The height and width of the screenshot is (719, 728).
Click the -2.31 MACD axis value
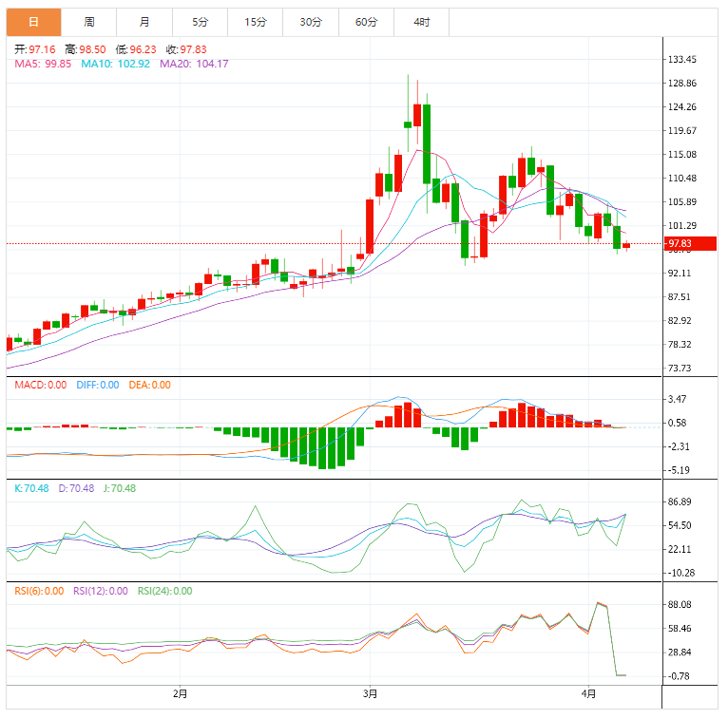[x=678, y=446]
